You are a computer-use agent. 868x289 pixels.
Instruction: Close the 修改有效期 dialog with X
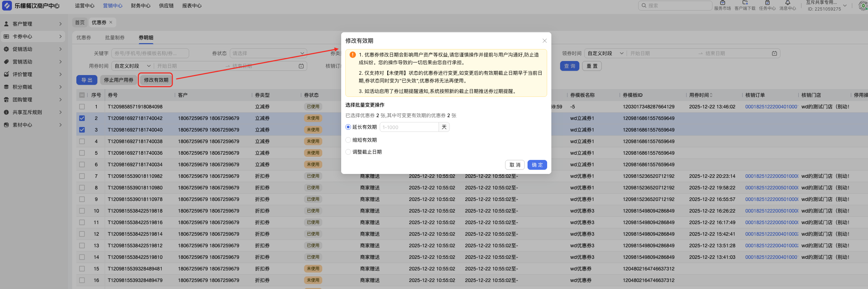(544, 41)
